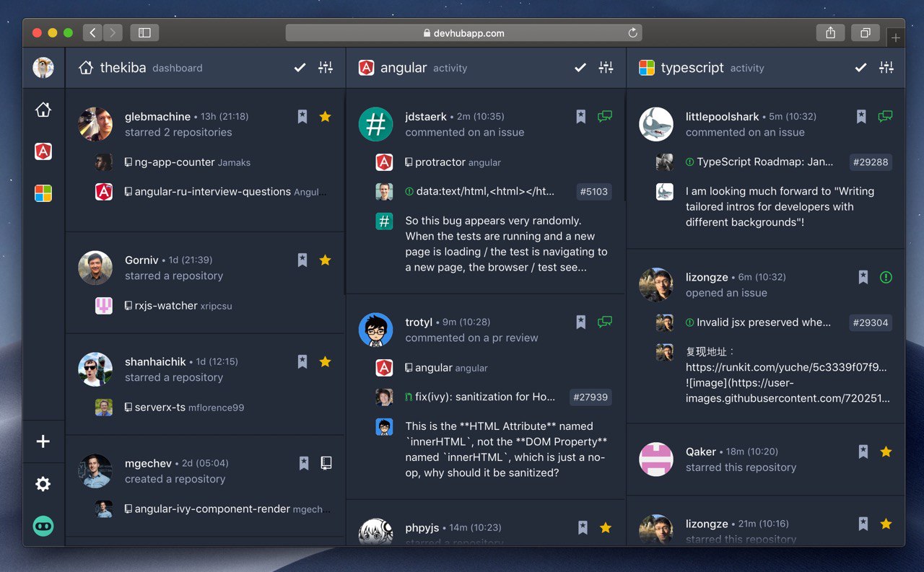Bookmark lizongze's opened issue event
The image size is (924, 572).
tap(863, 277)
